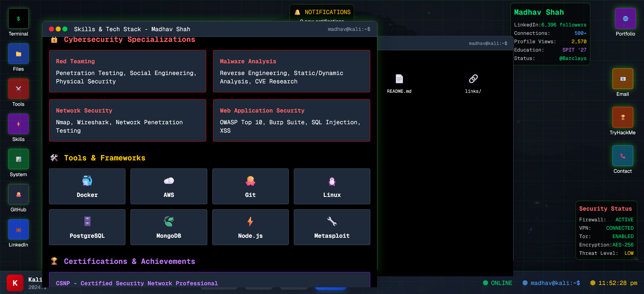Click the CSNP certification entry
644x294 pixels.
[210, 280]
